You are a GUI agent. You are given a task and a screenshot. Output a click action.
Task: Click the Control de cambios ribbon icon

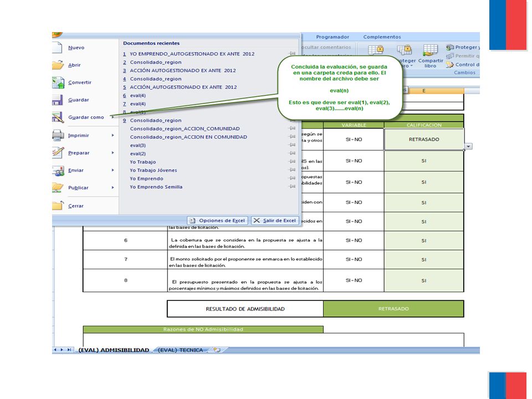(450, 64)
